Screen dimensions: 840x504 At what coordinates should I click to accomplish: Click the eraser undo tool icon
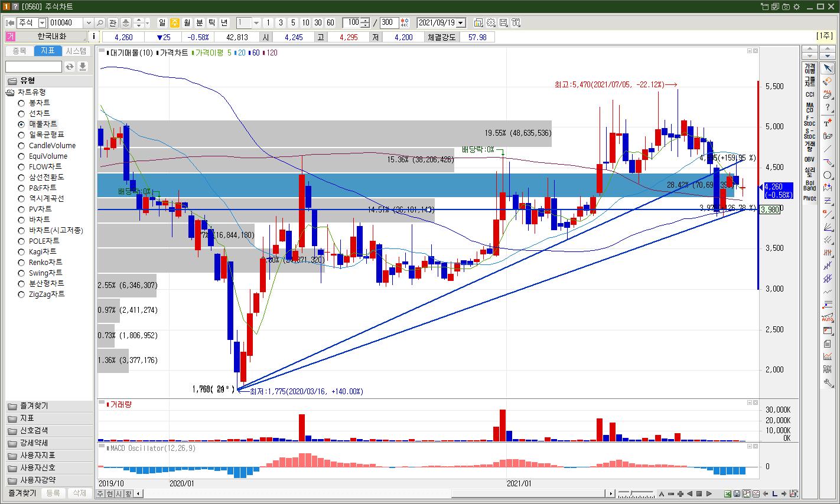tap(828, 81)
